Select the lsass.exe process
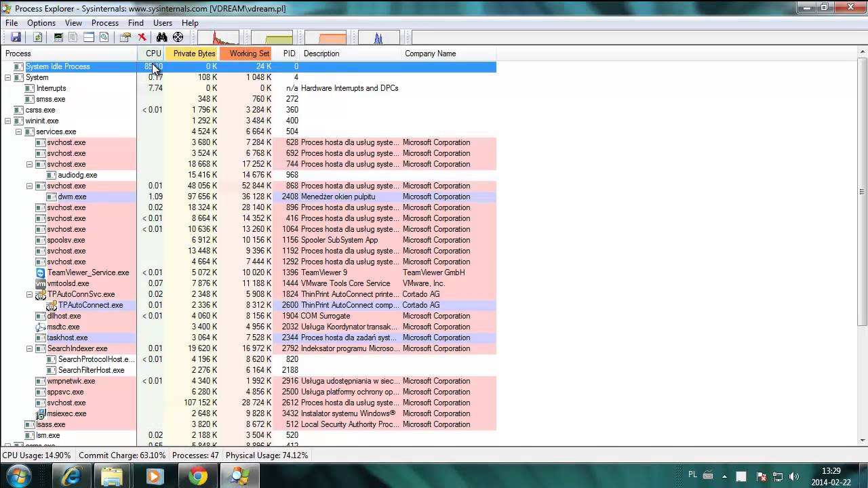This screenshot has height=488, width=868. (x=51, y=424)
